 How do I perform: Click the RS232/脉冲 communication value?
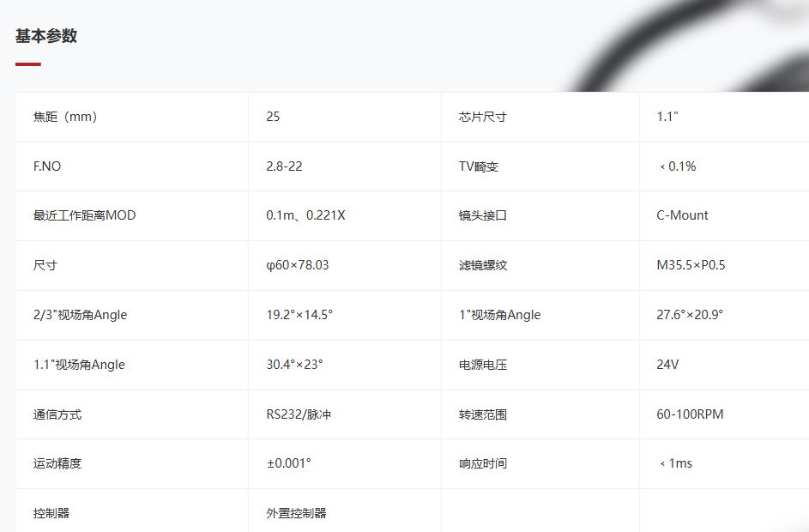coord(299,414)
